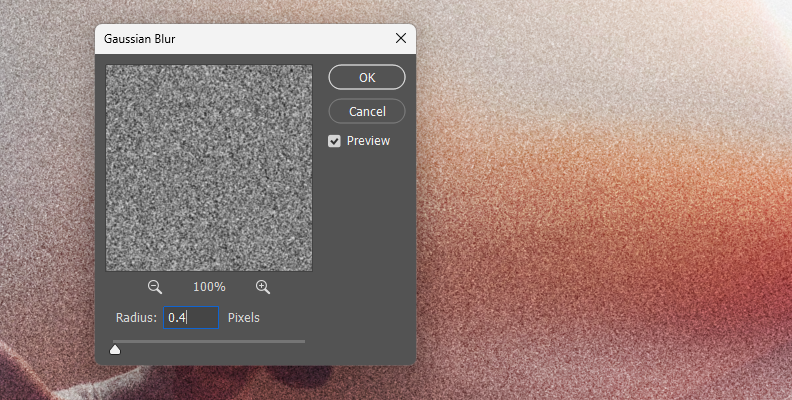Cancel the Gaussian Blur dialog
Image resolution: width=792 pixels, height=400 pixels.
(367, 111)
